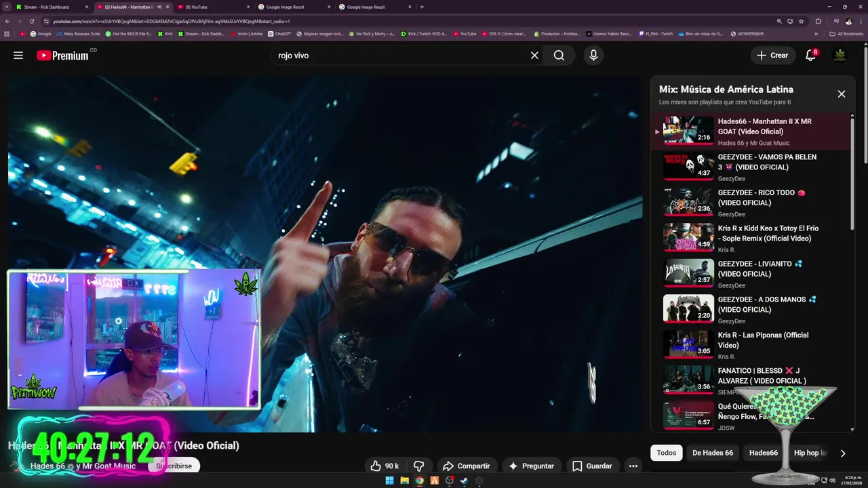Viewport: 868px width, 488px height.
Task: Click taskbar volume speaker icon
Action: pyautogui.click(x=832, y=481)
